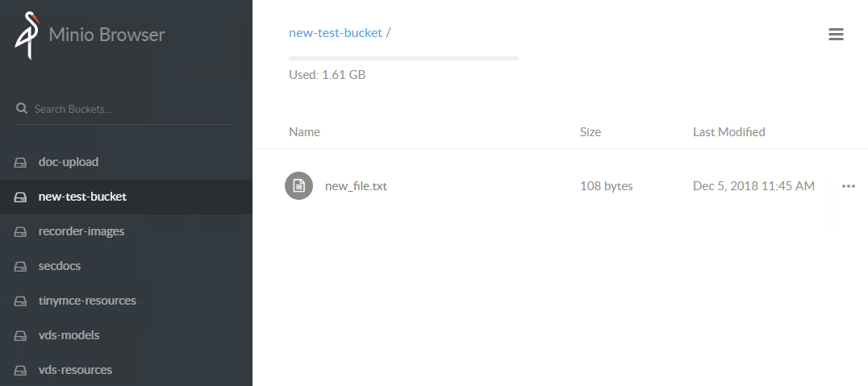The height and width of the screenshot is (386, 868).
Task: Click the new-test-bucket breadcrumb link
Action: click(336, 32)
